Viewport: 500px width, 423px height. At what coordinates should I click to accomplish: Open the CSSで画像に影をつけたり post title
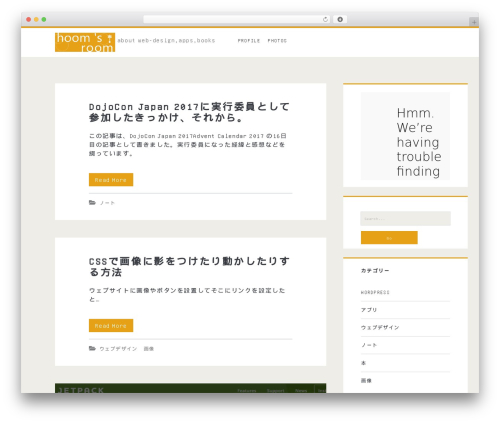pyautogui.click(x=189, y=266)
